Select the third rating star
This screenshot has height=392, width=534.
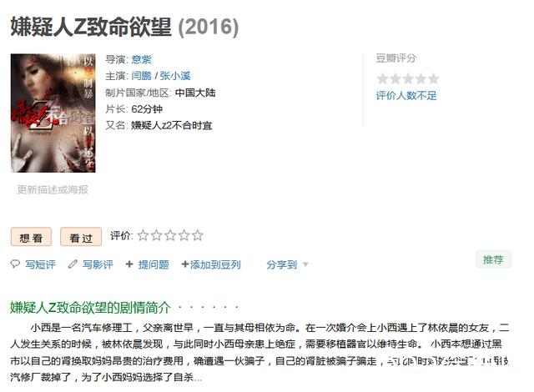click(170, 235)
